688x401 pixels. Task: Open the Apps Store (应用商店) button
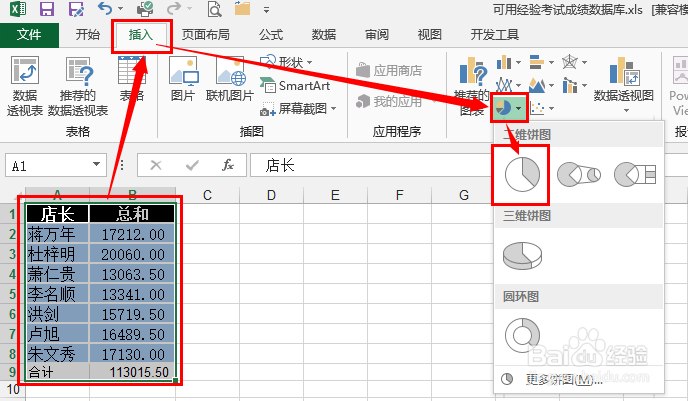(389, 70)
